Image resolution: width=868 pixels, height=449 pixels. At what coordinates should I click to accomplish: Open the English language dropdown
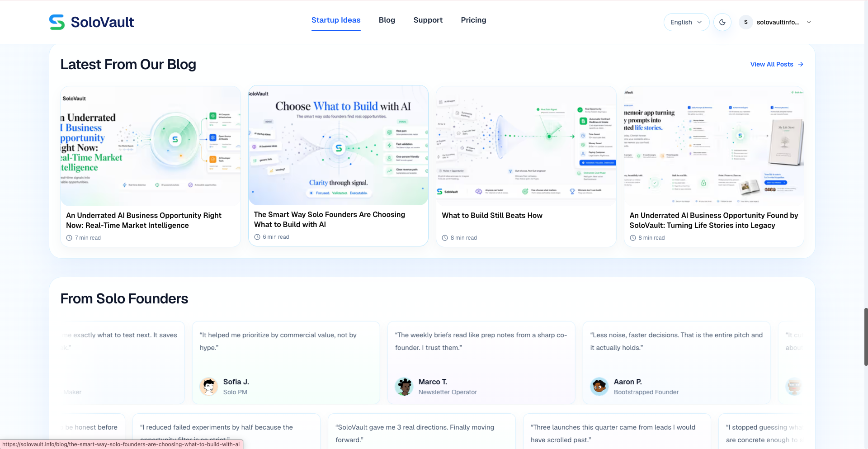pos(686,22)
